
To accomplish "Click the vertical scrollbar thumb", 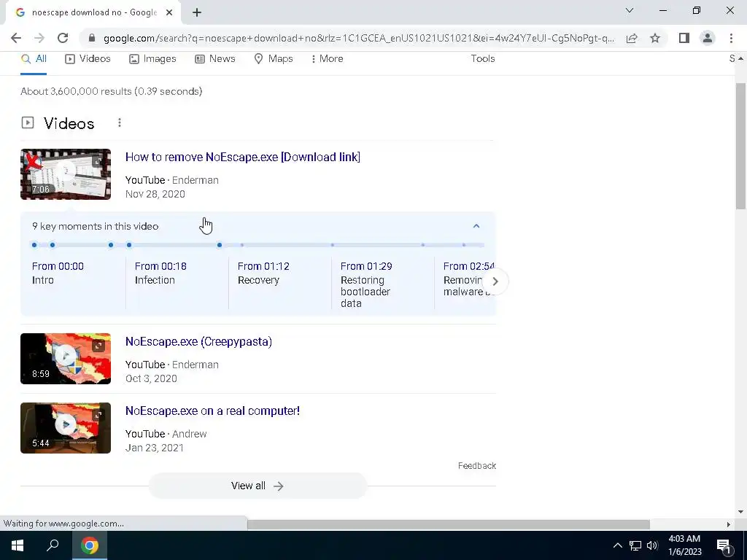I will tap(740, 146).
